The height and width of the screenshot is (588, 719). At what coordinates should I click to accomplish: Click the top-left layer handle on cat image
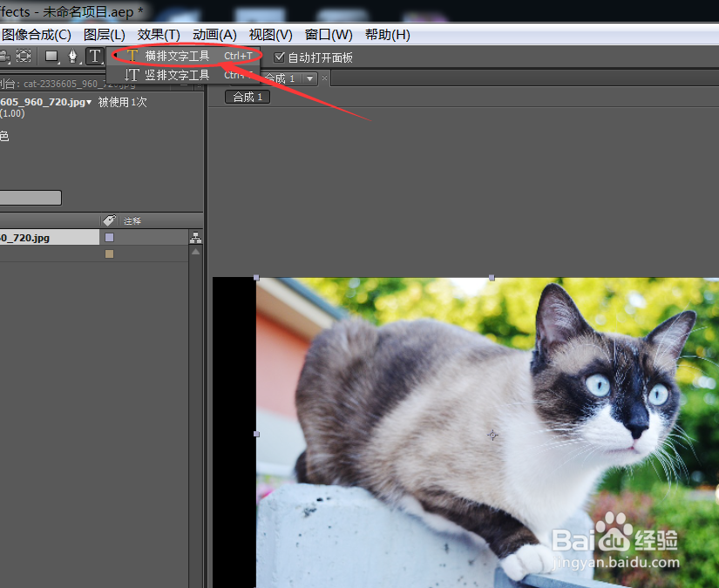pyautogui.click(x=256, y=278)
